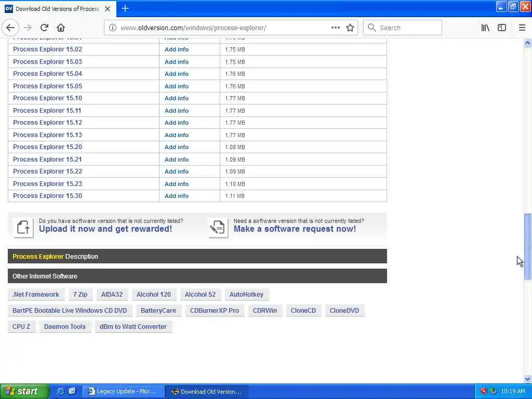Viewport: 532px width, 399px height.
Task: Click Add info for Process Explorer 15.30
Action: [x=177, y=196]
